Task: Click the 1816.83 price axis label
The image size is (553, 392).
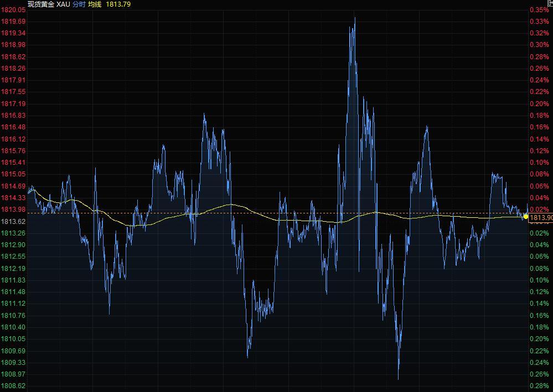Action: 13,116
